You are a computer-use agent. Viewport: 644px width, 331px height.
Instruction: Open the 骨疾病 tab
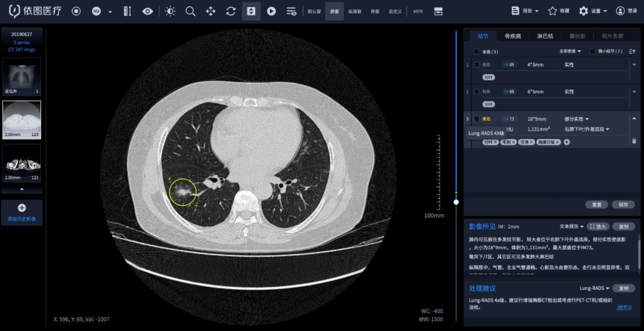pyautogui.click(x=512, y=36)
